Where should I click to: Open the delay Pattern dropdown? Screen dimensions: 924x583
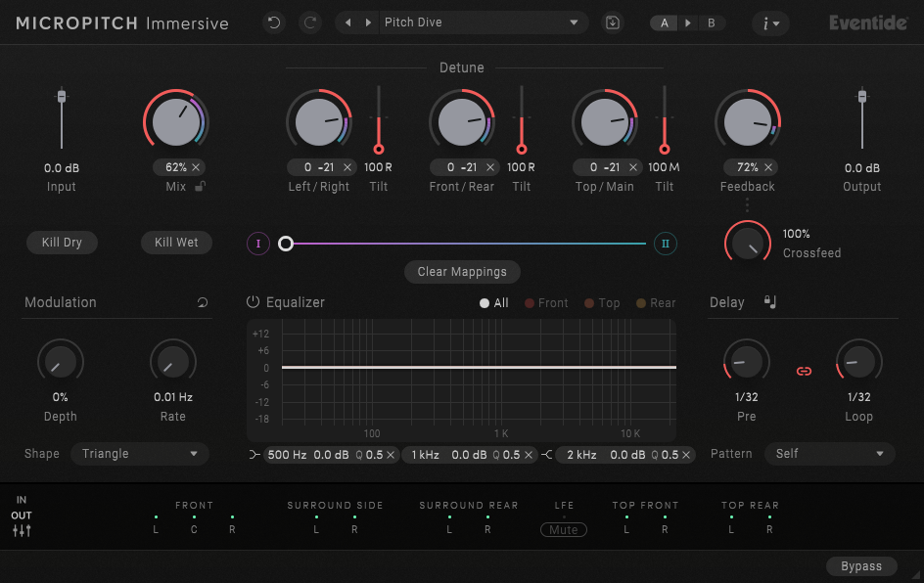[830, 454]
